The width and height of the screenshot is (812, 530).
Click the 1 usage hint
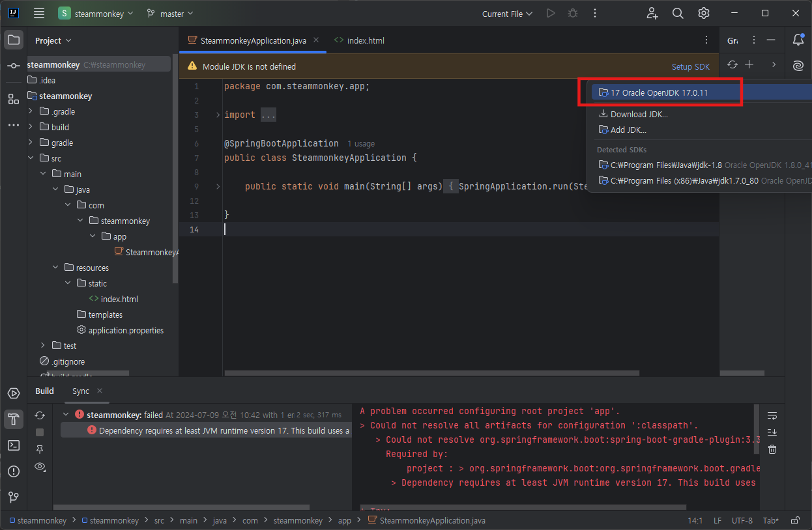(361, 143)
